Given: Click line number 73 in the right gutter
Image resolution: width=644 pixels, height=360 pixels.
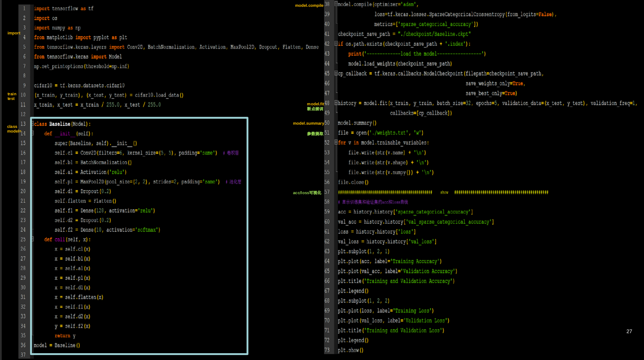Looking at the screenshot, I should pyautogui.click(x=327, y=350).
